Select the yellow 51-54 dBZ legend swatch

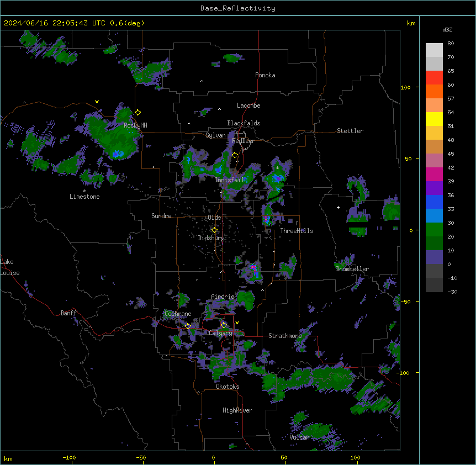434,119
